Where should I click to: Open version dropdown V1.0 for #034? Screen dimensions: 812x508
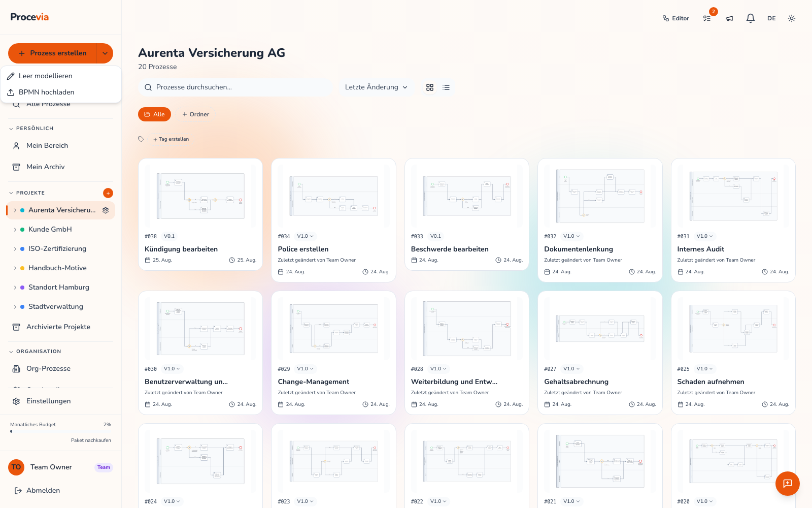point(305,236)
